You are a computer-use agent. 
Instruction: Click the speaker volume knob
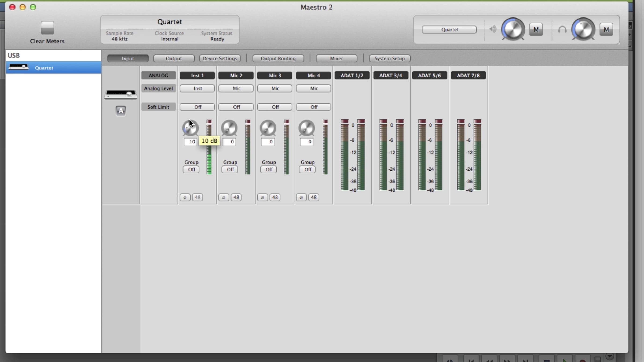tap(513, 29)
